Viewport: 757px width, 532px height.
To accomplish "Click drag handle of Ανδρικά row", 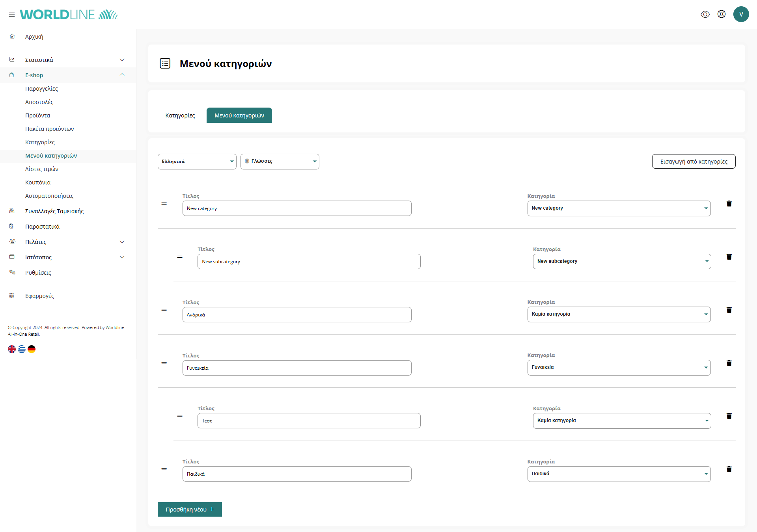I will (164, 310).
